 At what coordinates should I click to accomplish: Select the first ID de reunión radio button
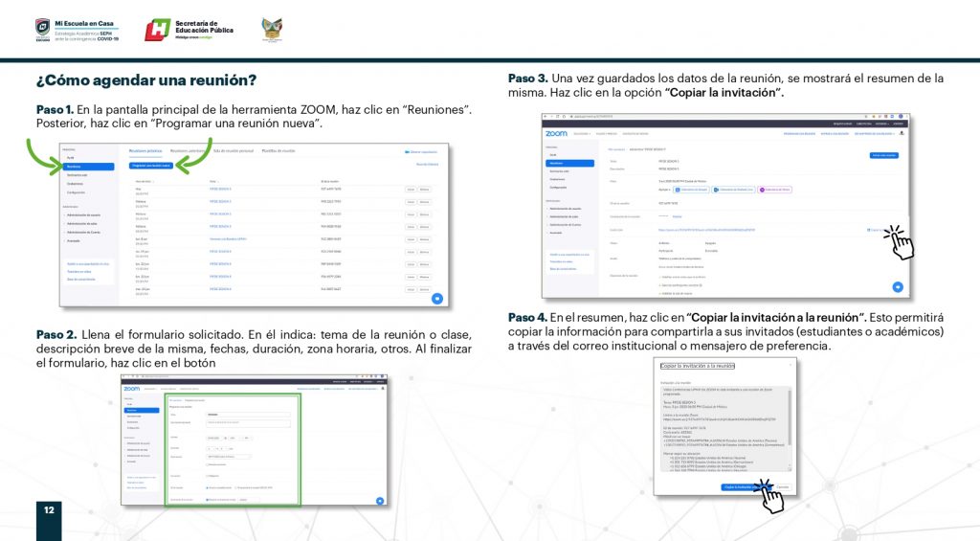[207, 487]
